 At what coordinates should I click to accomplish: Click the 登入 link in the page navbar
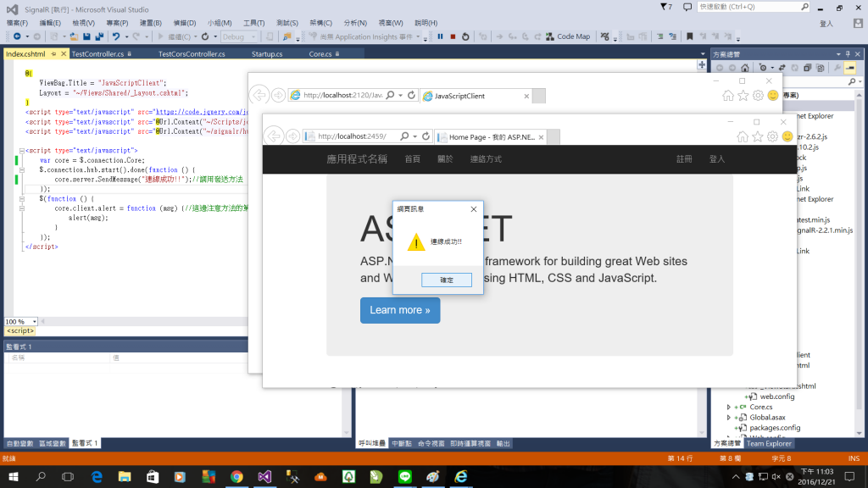[x=717, y=159]
